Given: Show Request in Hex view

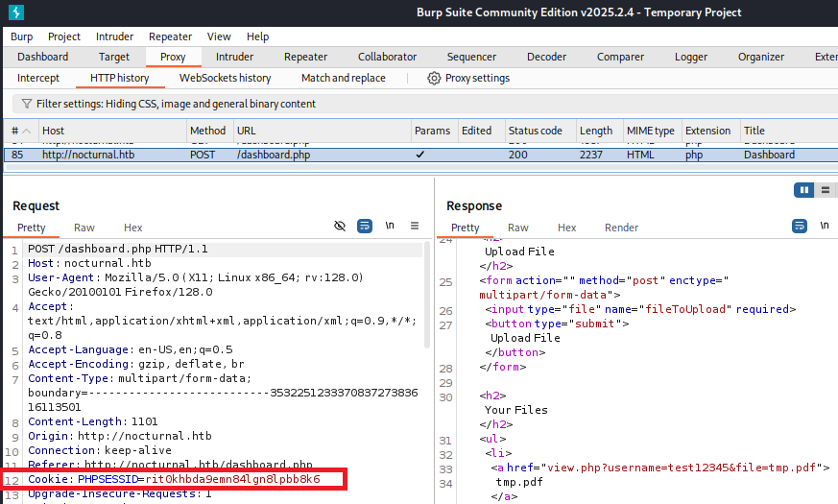Looking at the screenshot, I should (x=132, y=228).
